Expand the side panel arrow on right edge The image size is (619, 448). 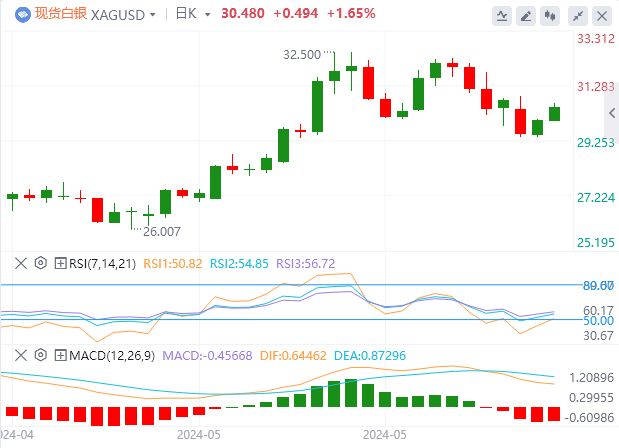[x=611, y=113]
